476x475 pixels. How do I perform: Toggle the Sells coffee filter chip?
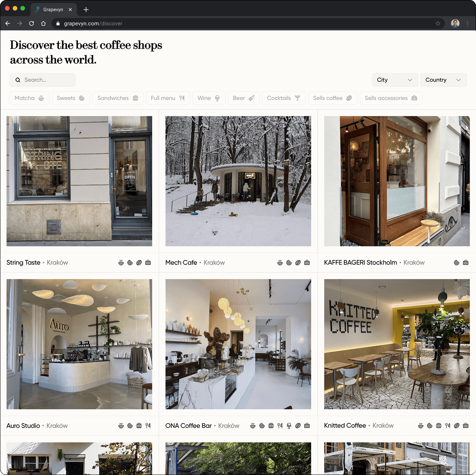333,98
